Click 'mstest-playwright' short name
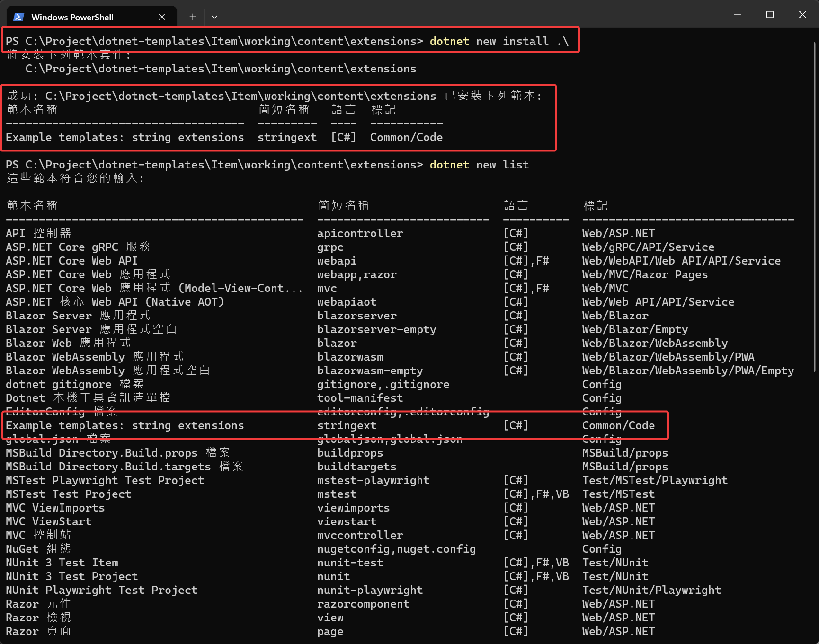 374,480
